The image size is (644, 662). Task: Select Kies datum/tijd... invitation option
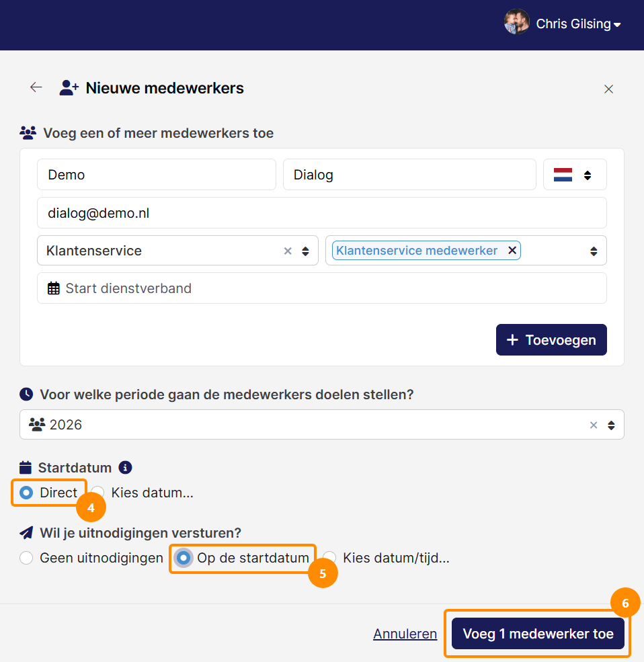coord(329,558)
